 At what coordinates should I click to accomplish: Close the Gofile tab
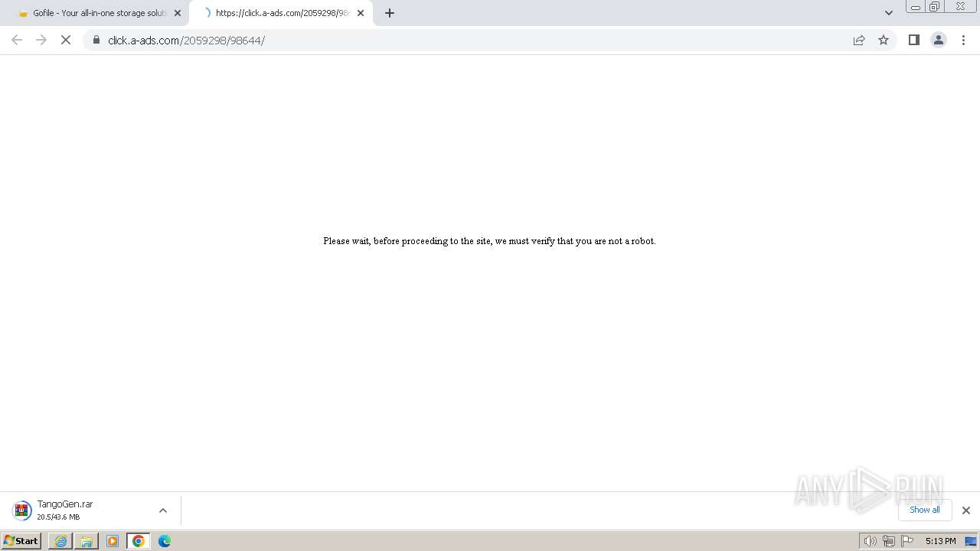coord(178,13)
